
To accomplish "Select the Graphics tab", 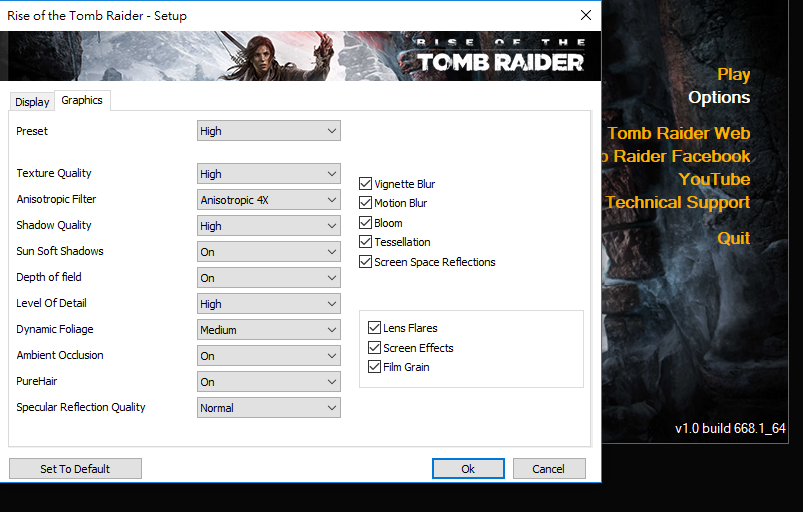I will 82,100.
